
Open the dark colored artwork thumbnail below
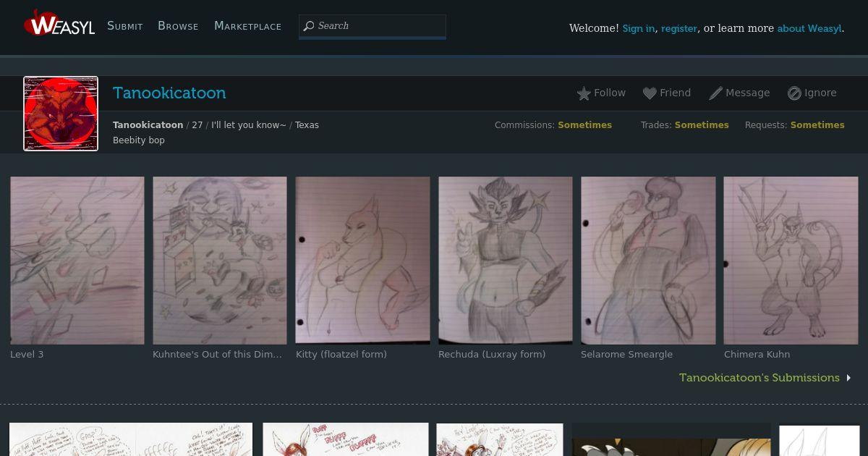tap(671, 439)
